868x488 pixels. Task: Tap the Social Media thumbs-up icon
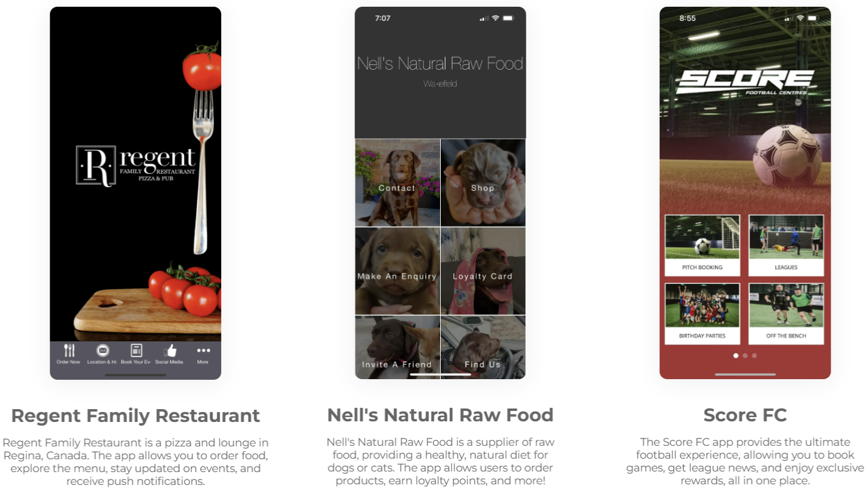coord(170,350)
